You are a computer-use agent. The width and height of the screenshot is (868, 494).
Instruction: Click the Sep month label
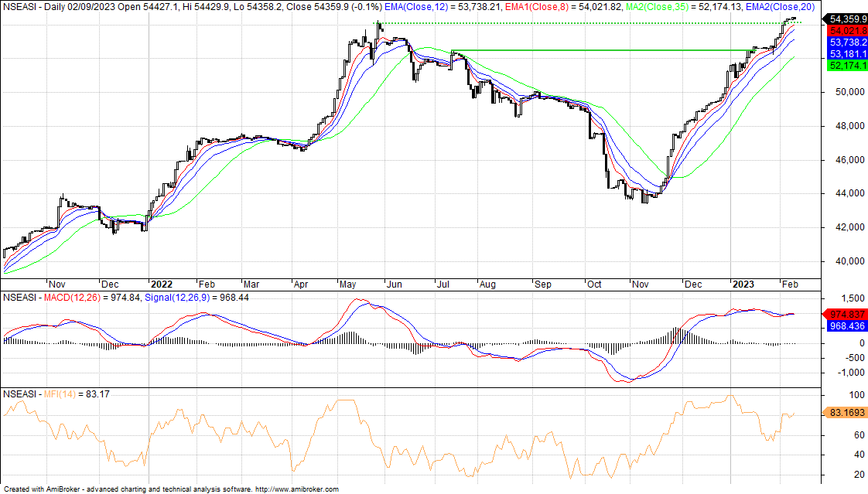point(543,284)
